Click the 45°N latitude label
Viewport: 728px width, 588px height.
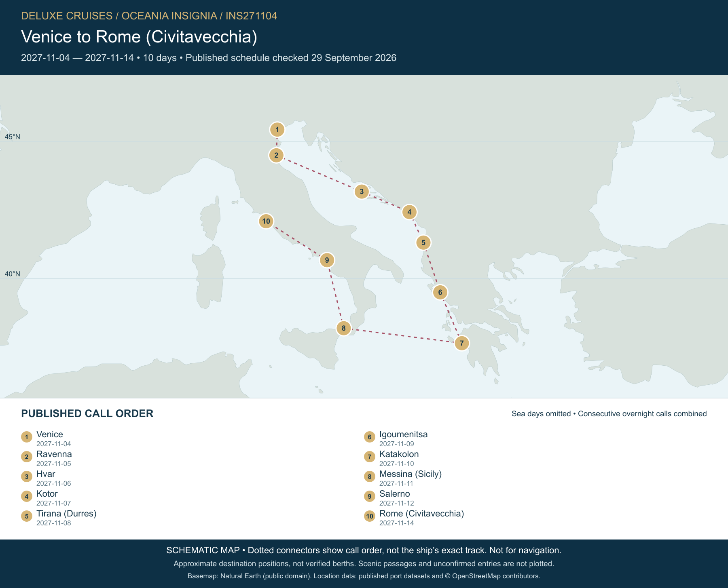point(12,137)
